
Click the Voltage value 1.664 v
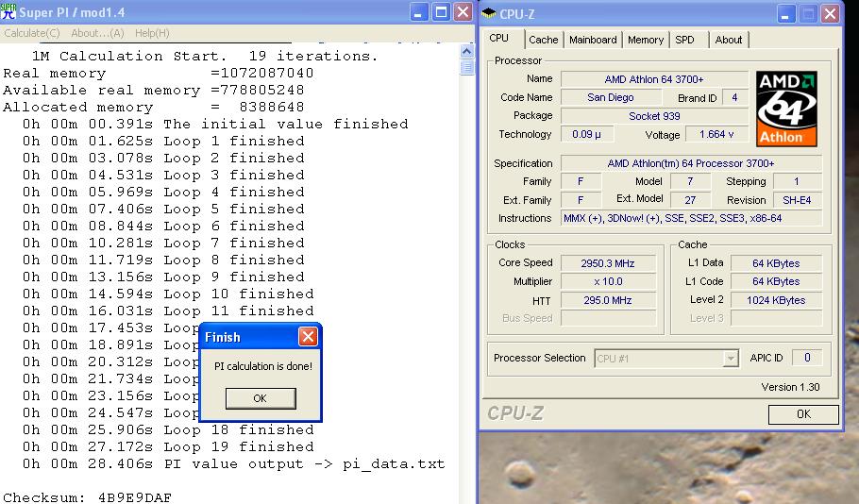pyautogui.click(x=716, y=134)
